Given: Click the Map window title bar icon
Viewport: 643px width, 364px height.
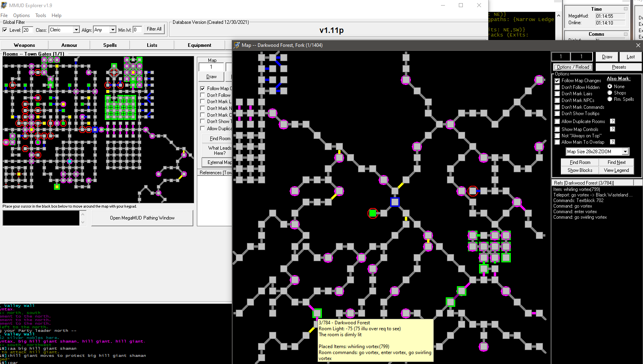Looking at the screenshot, I should (237, 45).
